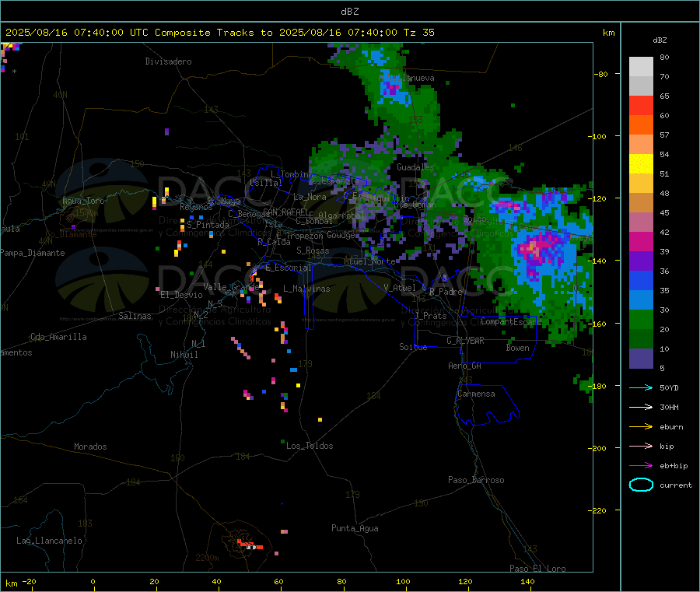Click the cyan 50YD arrow icon
The width and height of the screenshot is (700, 592).
[x=641, y=387]
